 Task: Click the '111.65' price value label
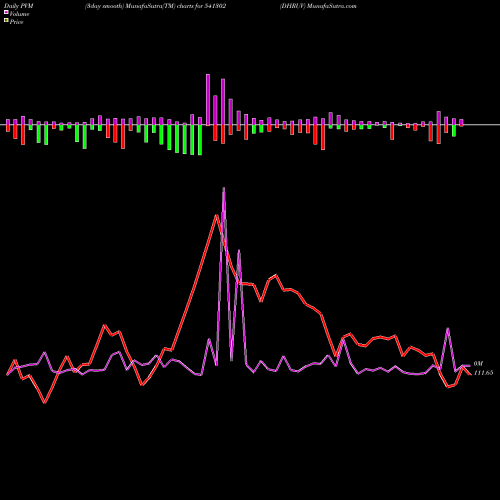tap(483, 373)
